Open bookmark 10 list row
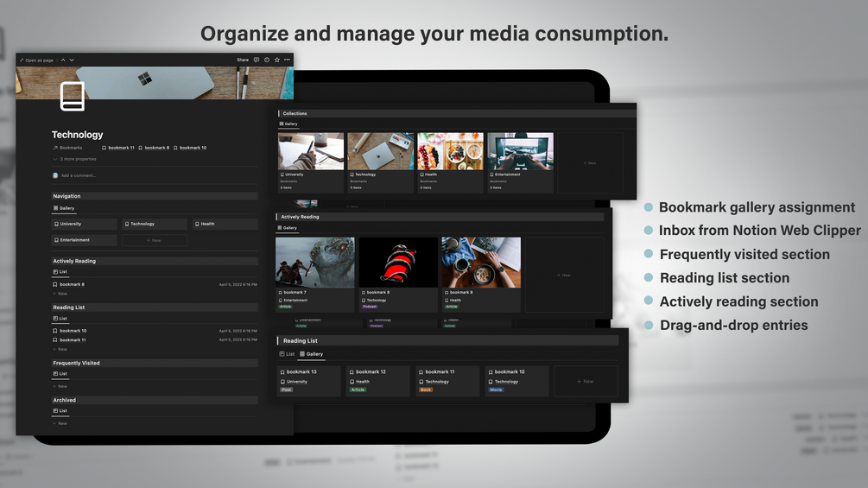The width and height of the screenshot is (868, 488). (155, 331)
